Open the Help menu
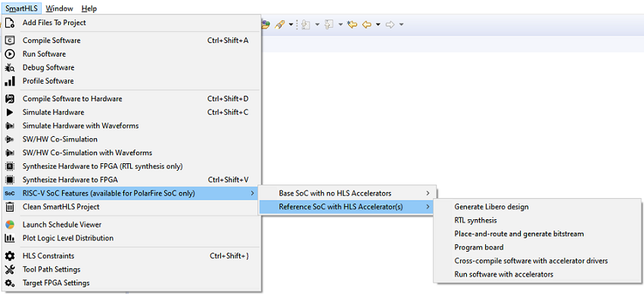Viewport: 644px width, 294px height. (89, 8)
